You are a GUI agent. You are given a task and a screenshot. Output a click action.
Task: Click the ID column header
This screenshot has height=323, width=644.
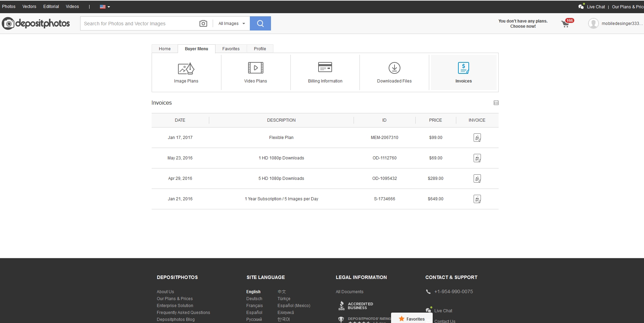click(384, 120)
